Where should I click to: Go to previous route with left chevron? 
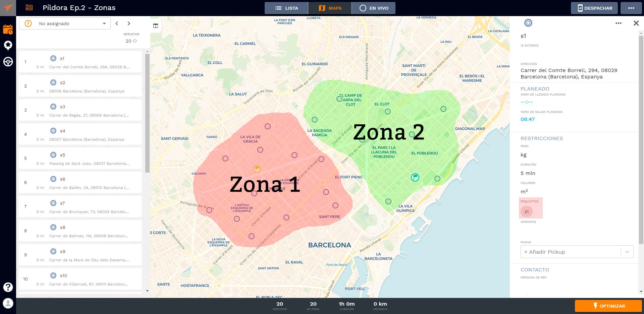(x=117, y=23)
